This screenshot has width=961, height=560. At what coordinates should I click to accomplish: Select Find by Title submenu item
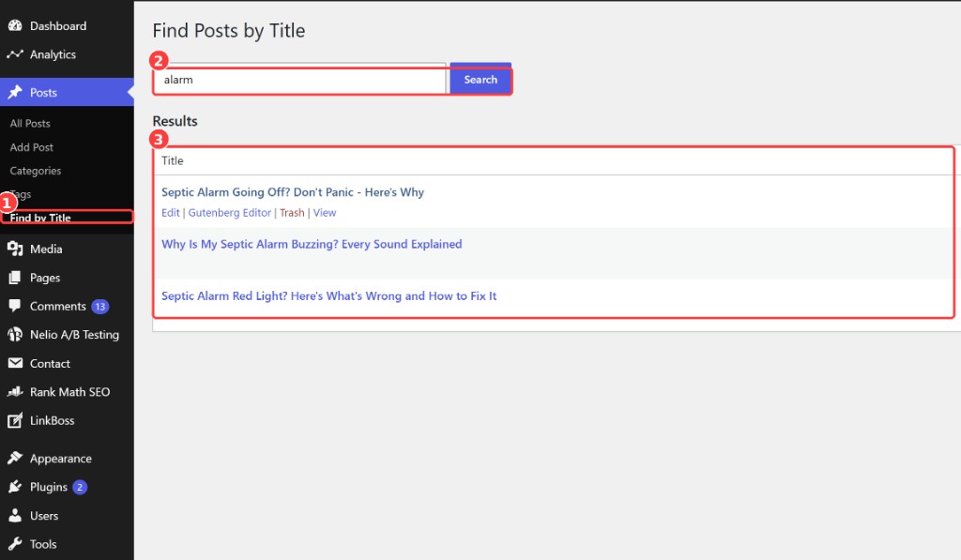[x=40, y=218]
